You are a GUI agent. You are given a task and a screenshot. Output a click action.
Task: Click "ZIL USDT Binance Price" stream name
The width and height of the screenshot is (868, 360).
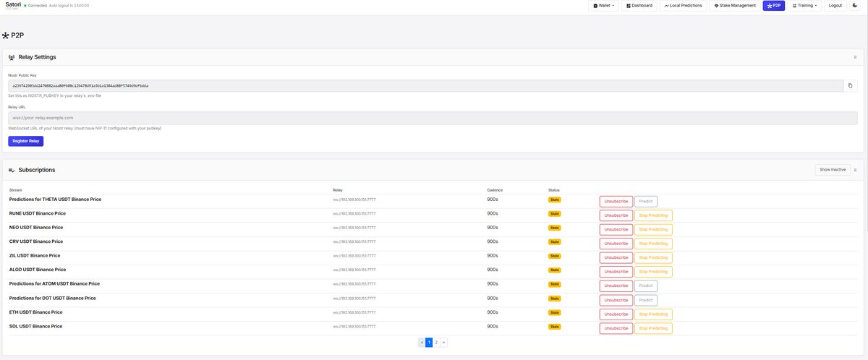35,255
